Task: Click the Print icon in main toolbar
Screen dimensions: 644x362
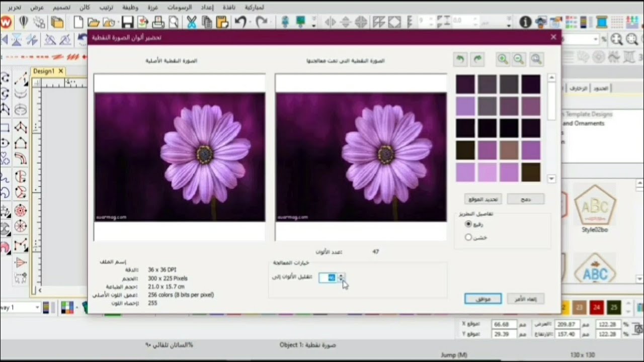Action: click(x=158, y=22)
